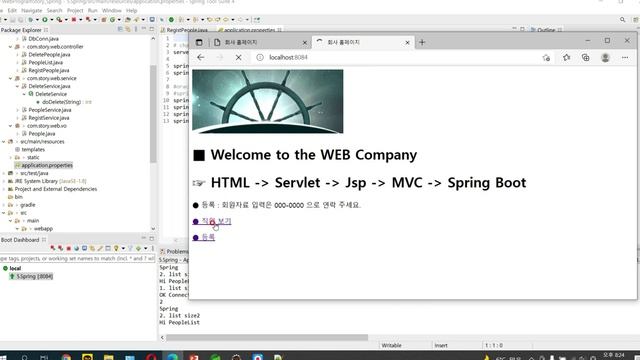Viewport: 640px width, 360px height.
Task: Open the browser collections icon
Action: [x=585, y=58]
